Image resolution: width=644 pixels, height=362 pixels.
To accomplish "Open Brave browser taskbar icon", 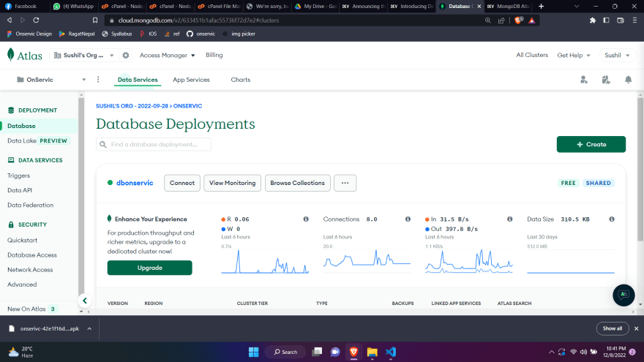I will point(353,352).
